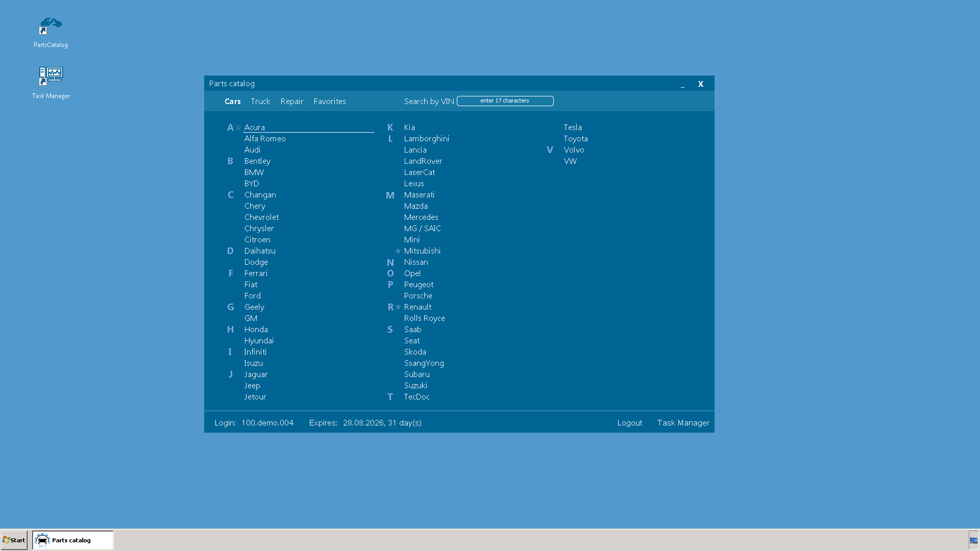Click the Start button on the taskbar

[14, 540]
